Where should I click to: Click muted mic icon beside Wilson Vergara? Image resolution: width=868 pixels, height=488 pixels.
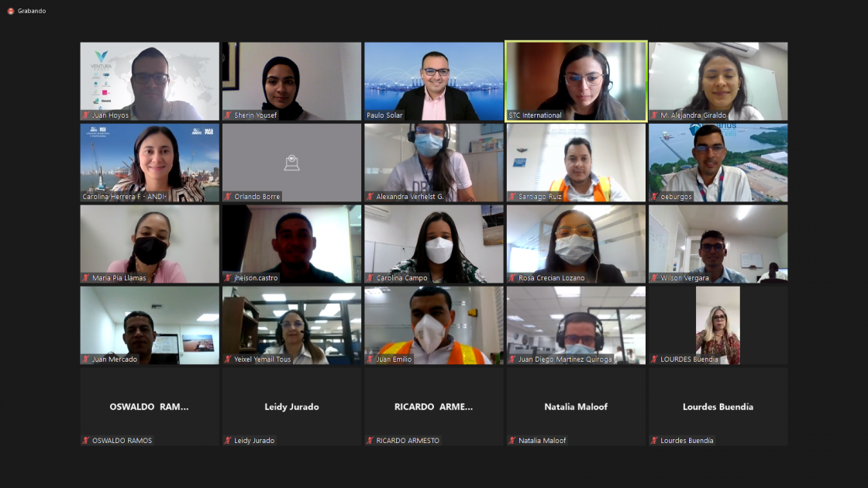tap(654, 278)
